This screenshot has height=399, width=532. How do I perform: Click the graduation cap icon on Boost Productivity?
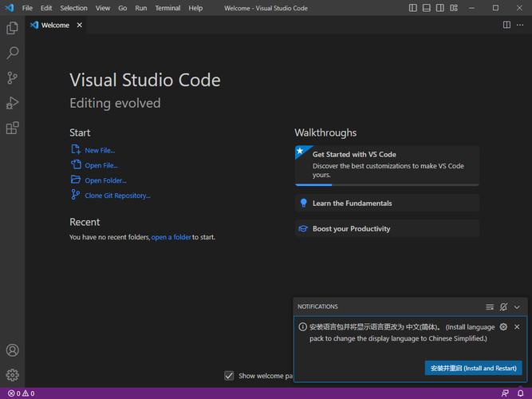pyautogui.click(x=303, y=229)
